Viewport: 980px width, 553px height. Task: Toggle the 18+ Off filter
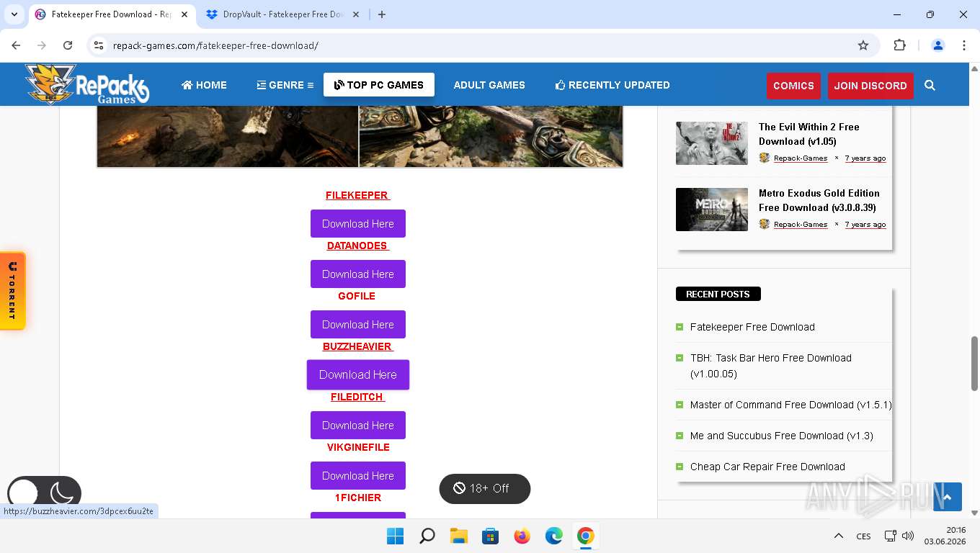coord(485,488)
